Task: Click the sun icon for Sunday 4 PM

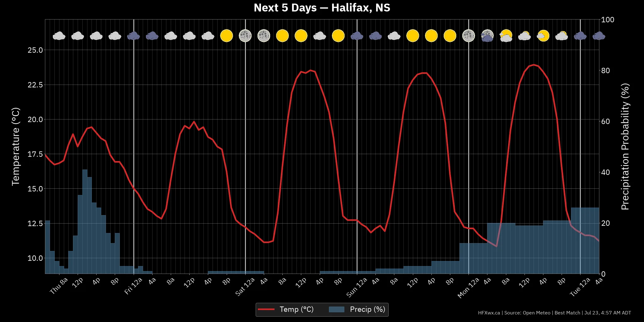Action: coord(431,36)
